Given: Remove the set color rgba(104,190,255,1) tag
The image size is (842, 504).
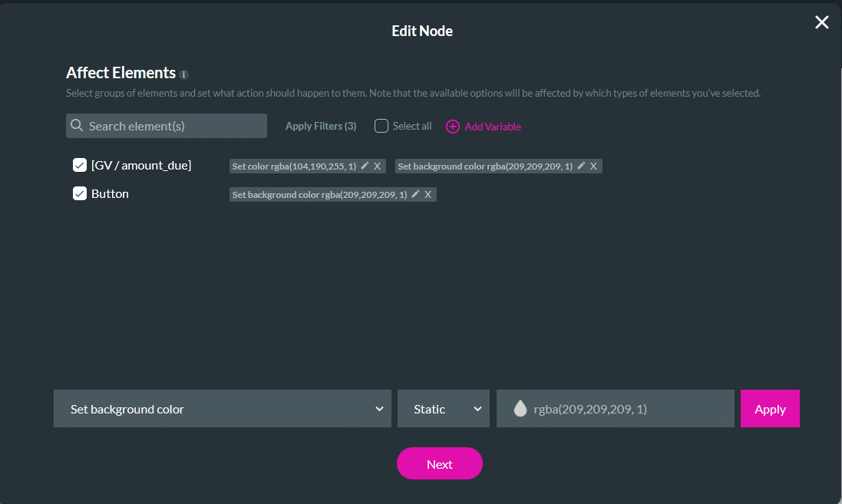Looking at the screenshot, I should point(375,166).
